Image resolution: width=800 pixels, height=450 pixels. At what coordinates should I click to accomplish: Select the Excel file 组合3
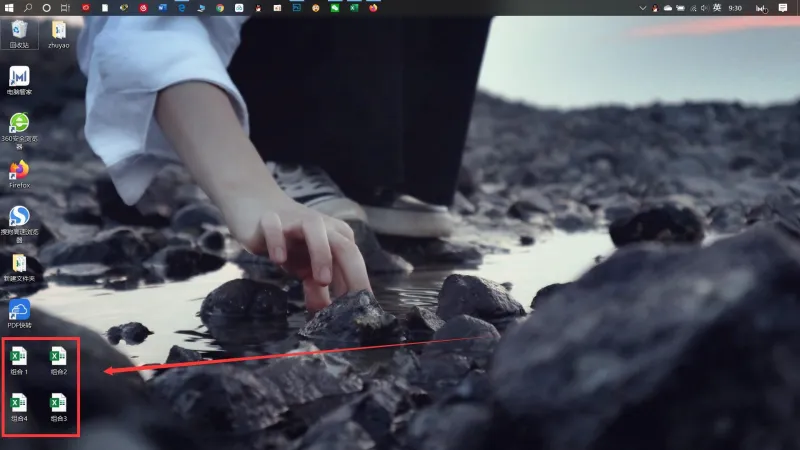point(59,407)
